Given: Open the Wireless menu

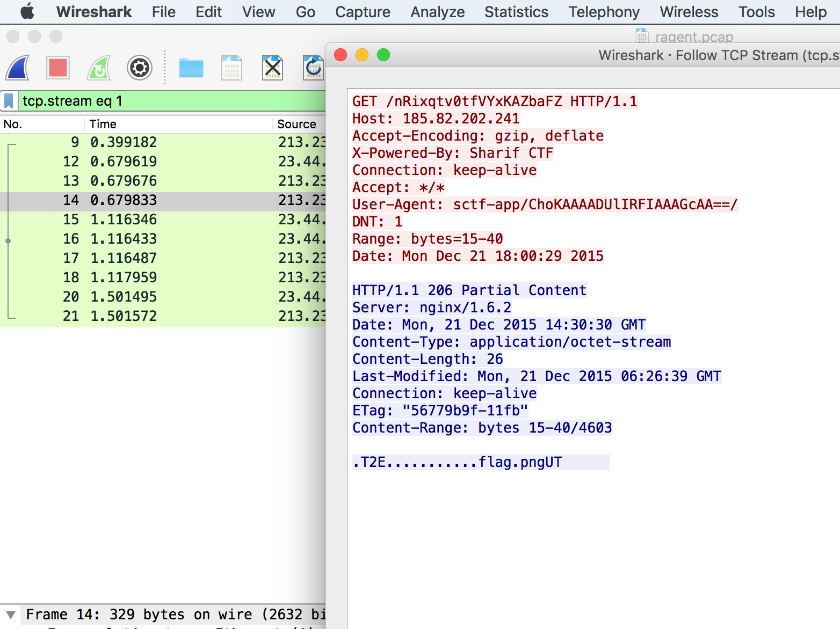Looking at the screenshot, I should pos(689,12).
